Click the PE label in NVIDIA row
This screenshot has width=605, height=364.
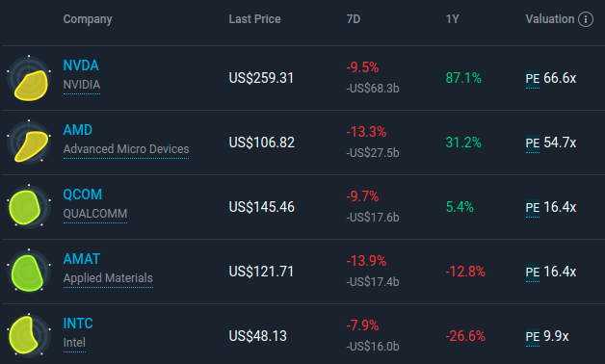[x=533, y=79]
